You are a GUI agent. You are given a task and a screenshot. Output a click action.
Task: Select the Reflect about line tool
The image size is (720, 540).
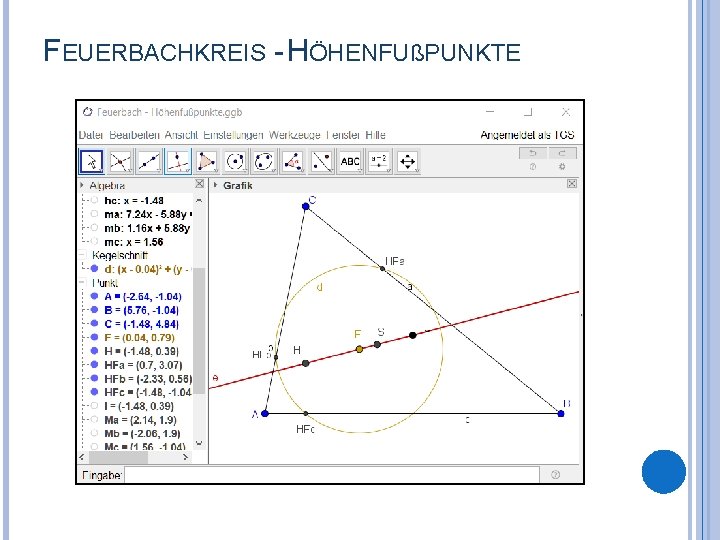(321, 161)
